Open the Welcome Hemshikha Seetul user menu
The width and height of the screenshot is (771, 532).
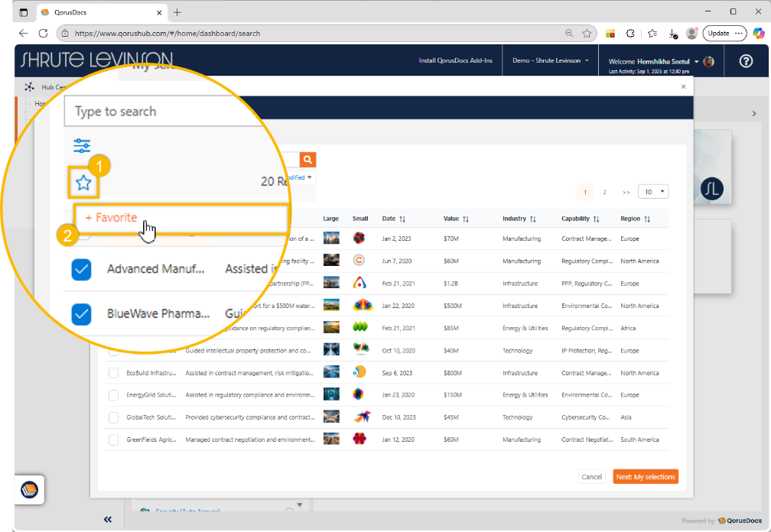(654, 61)
